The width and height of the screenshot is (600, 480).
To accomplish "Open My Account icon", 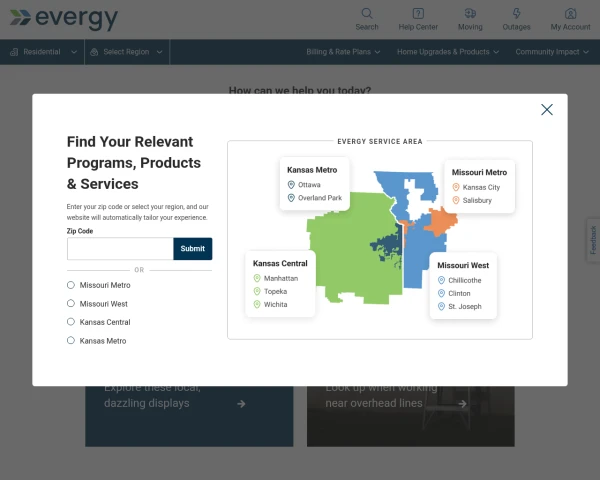I will tap(570, 13).
